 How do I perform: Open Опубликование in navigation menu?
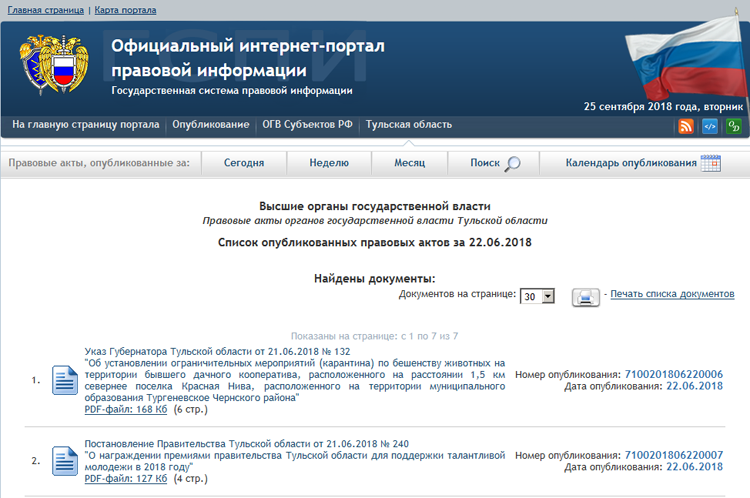[210, 125]
